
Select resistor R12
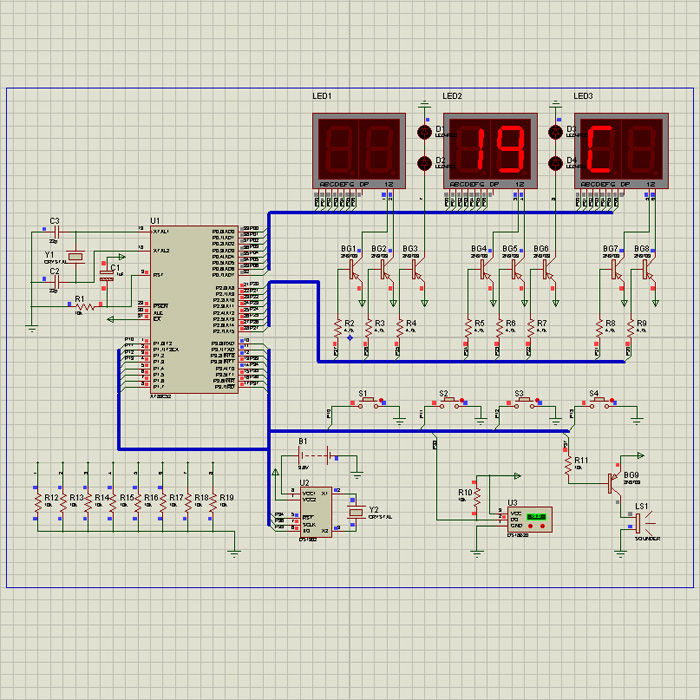[38, 503]
